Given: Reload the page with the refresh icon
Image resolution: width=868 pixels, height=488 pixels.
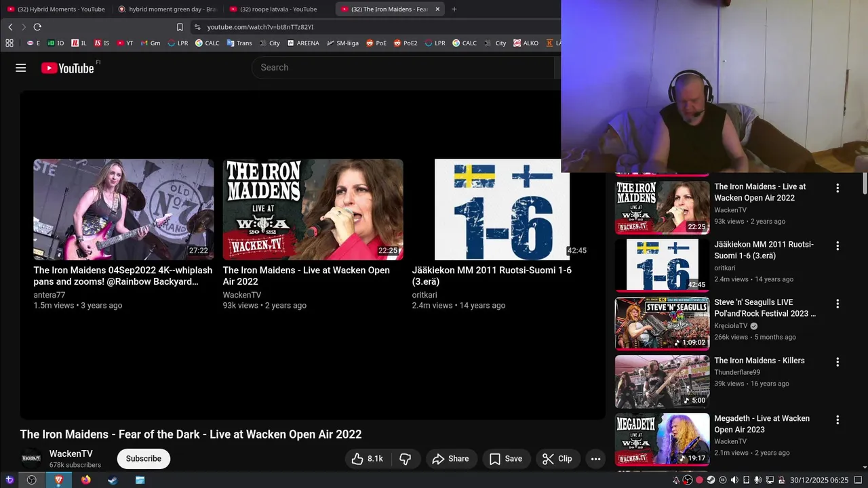Looking at the screenshot, I should (x=37, y=27).
